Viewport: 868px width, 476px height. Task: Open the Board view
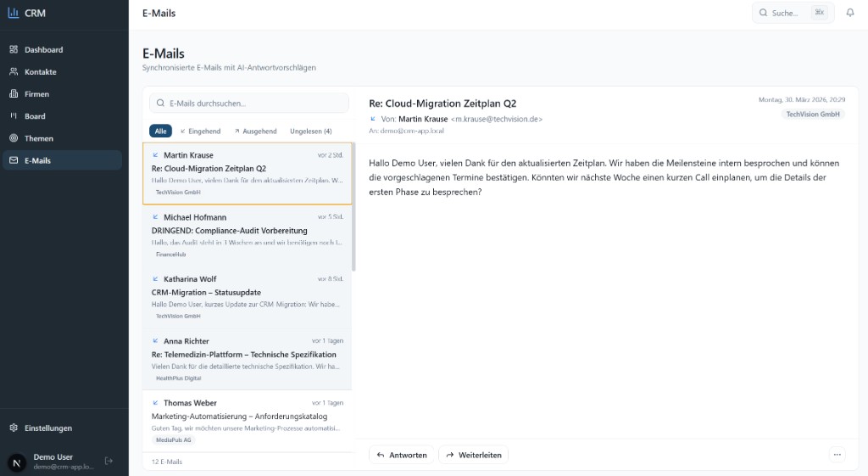point(35,116)
